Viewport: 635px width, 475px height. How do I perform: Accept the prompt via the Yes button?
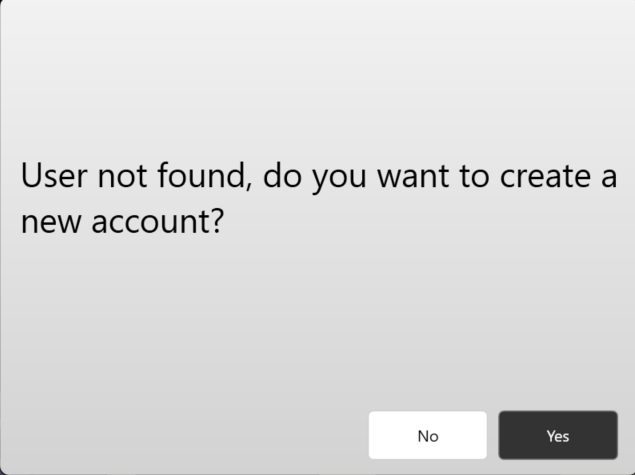(x=558, y=435)
